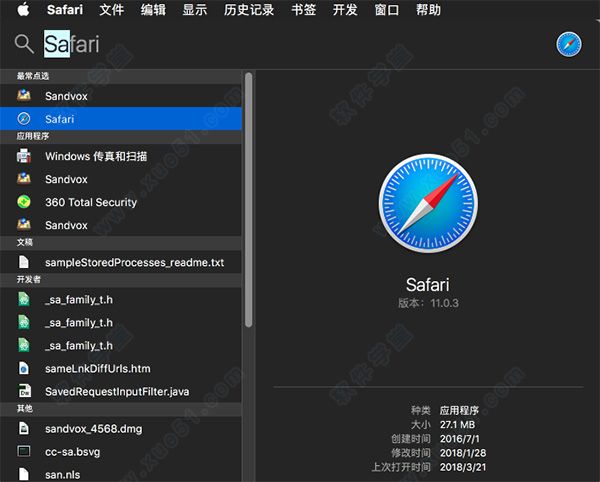Open the Apple menu
This screenshot has height=482, width=600.
pos(23,10)
